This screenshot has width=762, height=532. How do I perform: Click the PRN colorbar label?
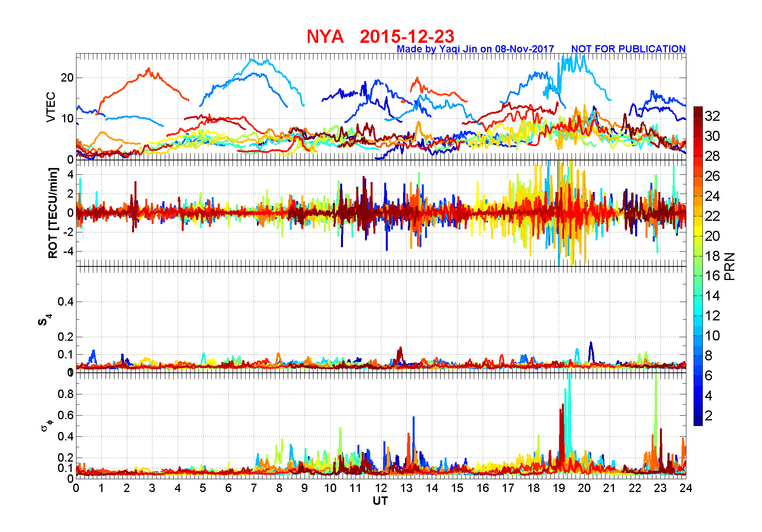tap(730, 266)
